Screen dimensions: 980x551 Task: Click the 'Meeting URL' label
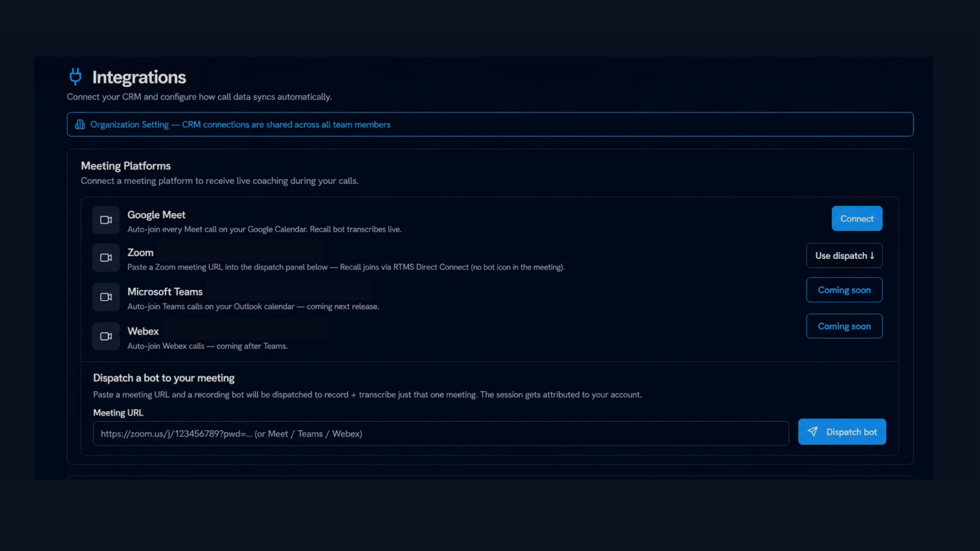tap(118, 413)
